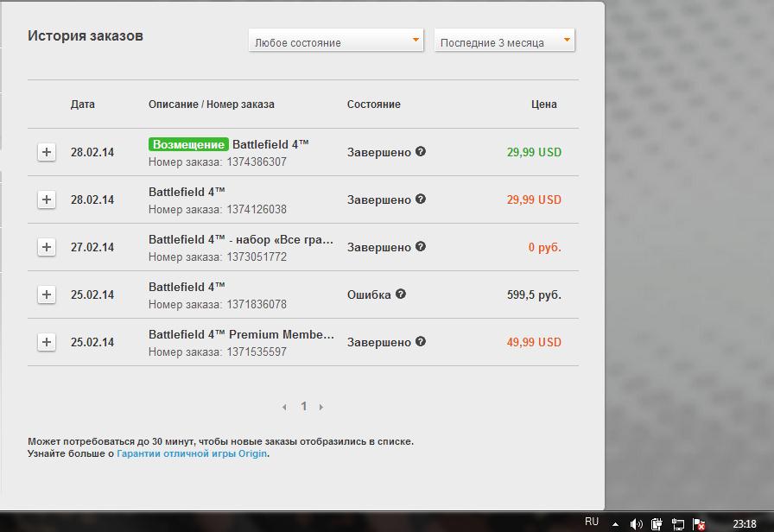Image resolution: width=774 pixels, height=532 pixels.
Task: Open network icon in system tray
Action: pos(678,523)
